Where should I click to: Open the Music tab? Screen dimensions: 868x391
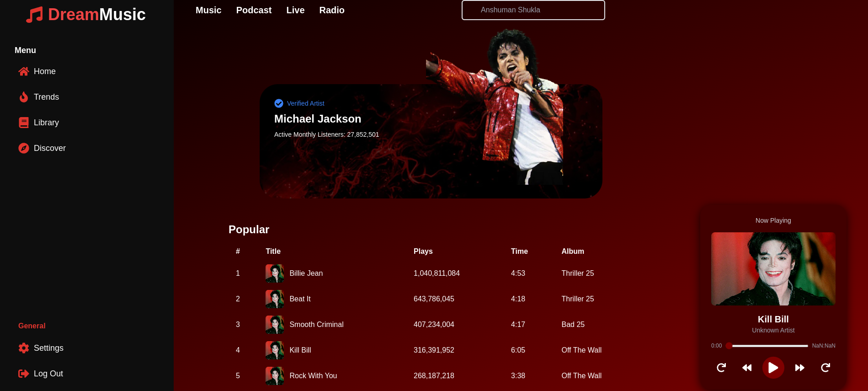(x=208, y=10)
